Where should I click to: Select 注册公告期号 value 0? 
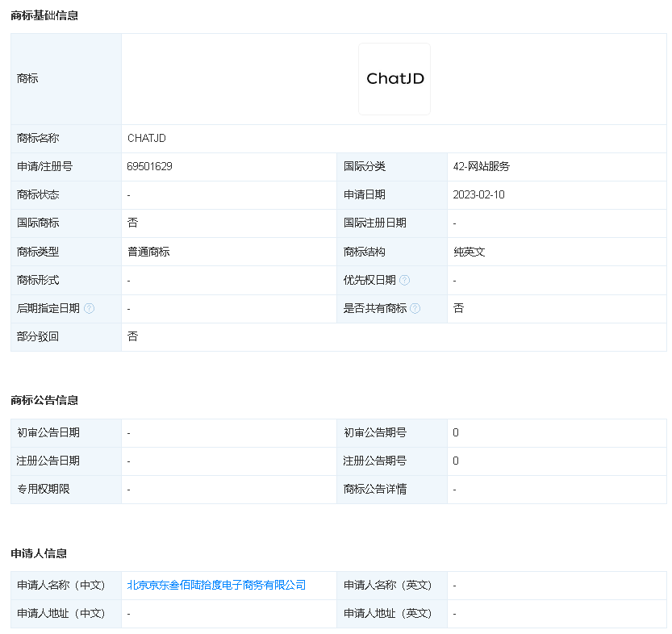tap(454, 461)
